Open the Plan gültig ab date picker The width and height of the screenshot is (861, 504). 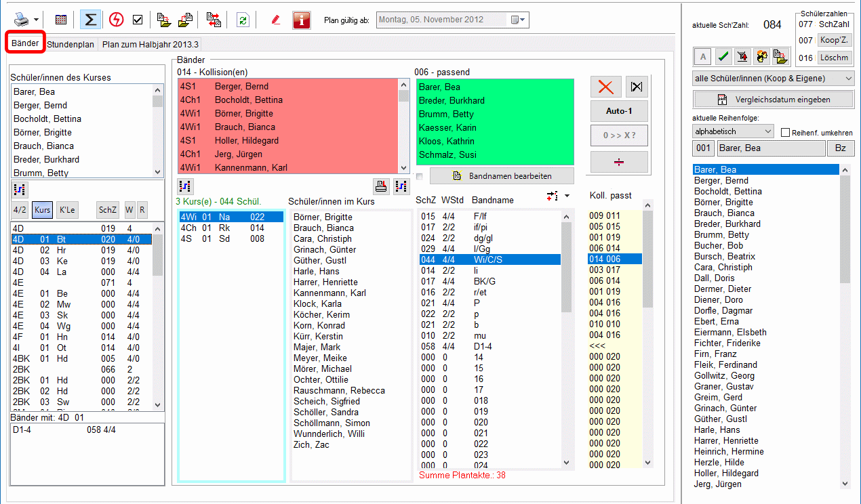pyautogui.click(x=519, y=20)
